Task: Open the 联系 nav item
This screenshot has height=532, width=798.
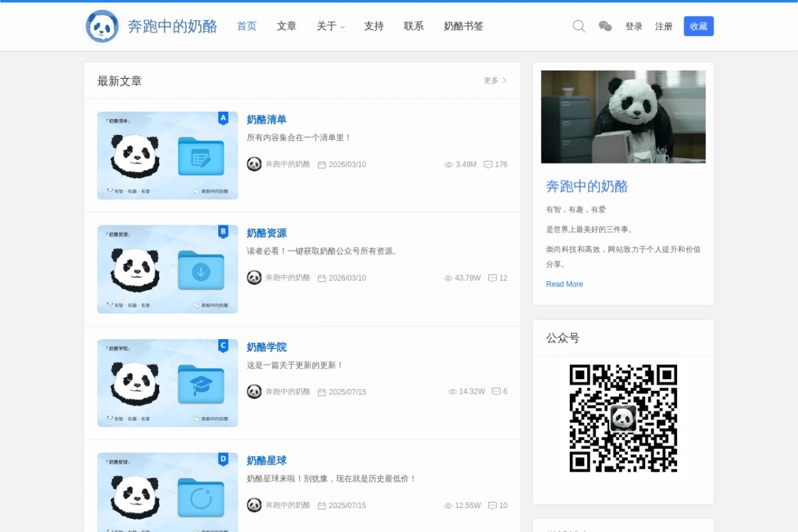Action: tap(414, 26)
